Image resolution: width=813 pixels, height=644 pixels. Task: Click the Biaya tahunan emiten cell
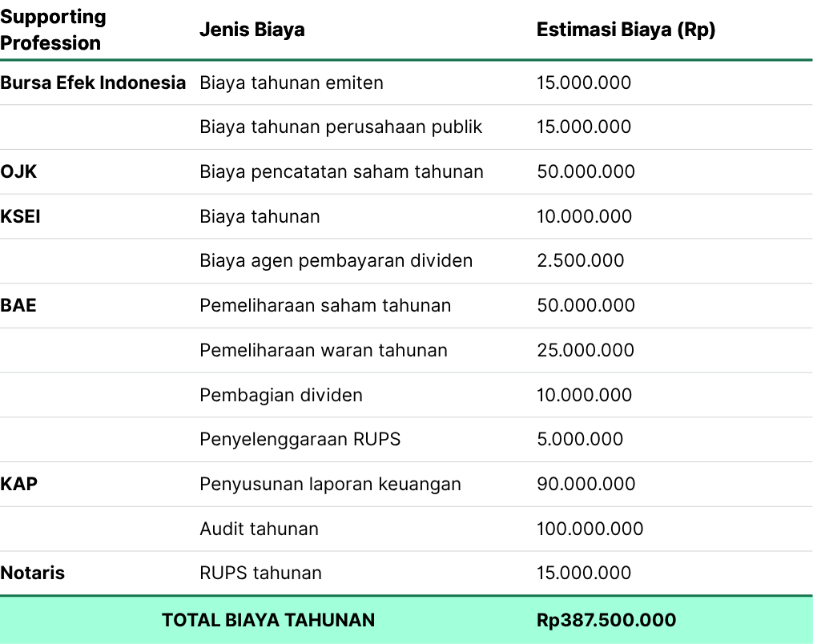[x=292, y=83]
